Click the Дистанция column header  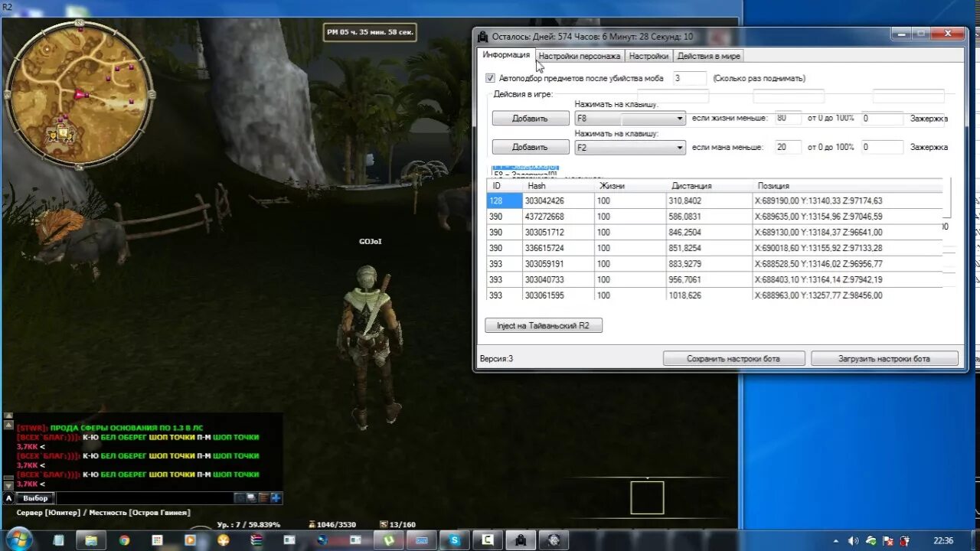pos(709,186)
